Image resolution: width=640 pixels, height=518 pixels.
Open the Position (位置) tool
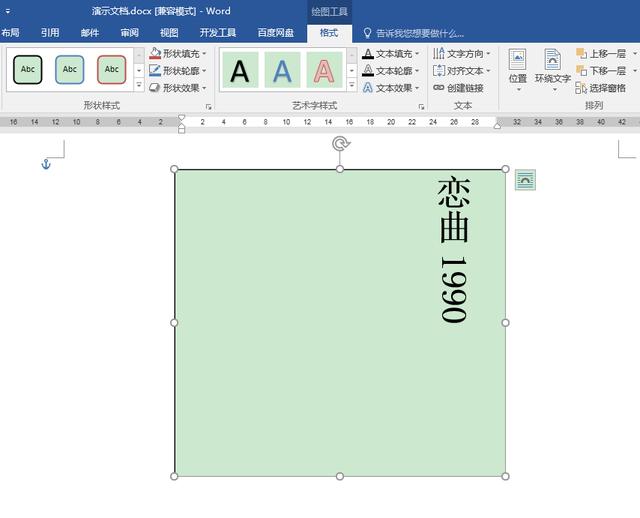click(x=518, y=71)
